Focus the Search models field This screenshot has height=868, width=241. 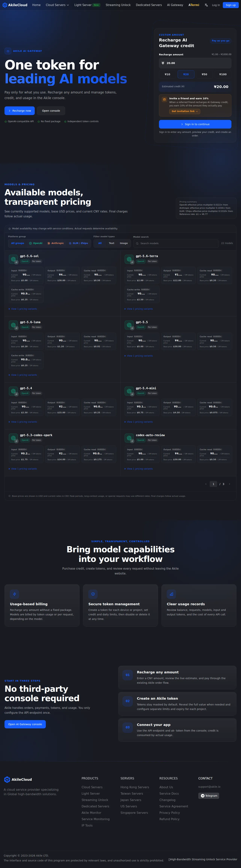point(176,243)
